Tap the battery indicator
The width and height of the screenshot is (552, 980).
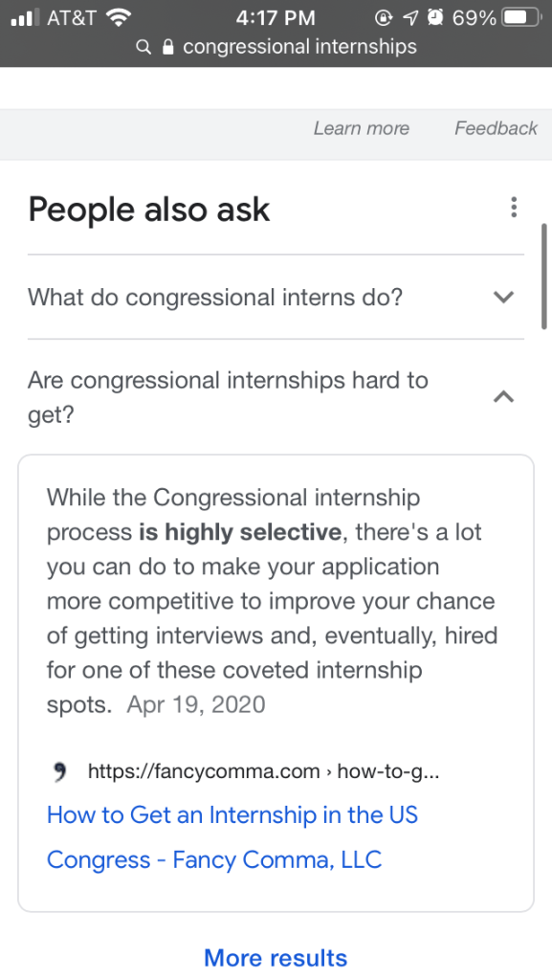click(518, 16)
